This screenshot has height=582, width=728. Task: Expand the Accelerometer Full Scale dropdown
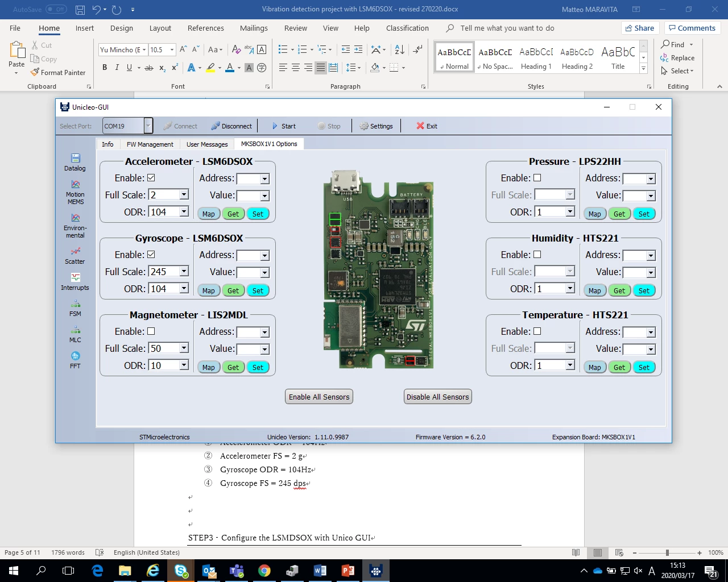click(184, 195)
